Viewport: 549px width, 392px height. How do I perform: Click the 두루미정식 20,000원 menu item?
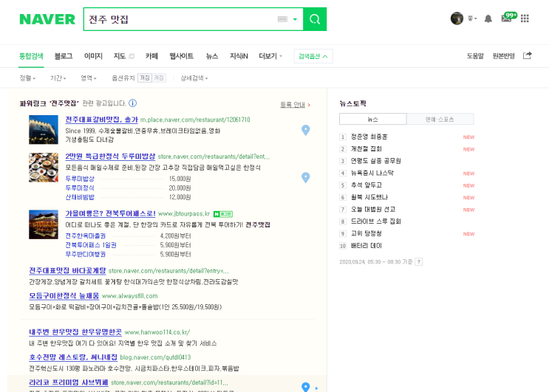point(80,188)
